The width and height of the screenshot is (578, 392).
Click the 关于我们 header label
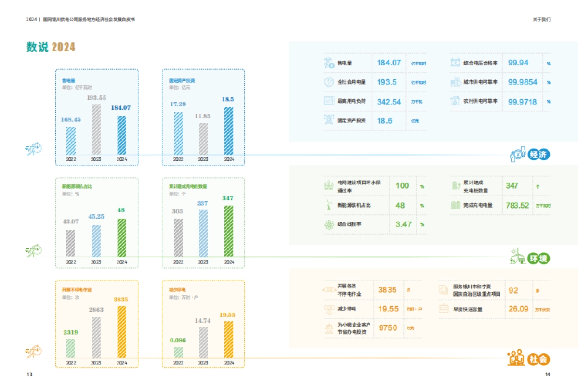(541, 20)
